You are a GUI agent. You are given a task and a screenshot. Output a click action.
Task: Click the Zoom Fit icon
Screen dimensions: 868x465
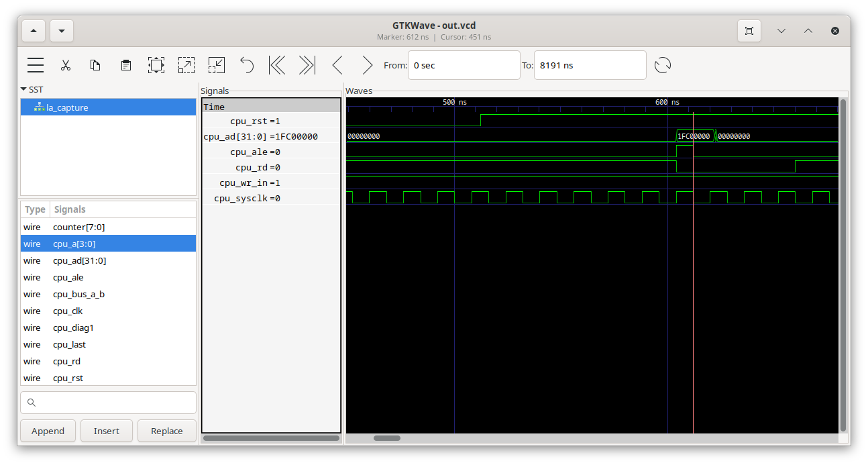156,65
